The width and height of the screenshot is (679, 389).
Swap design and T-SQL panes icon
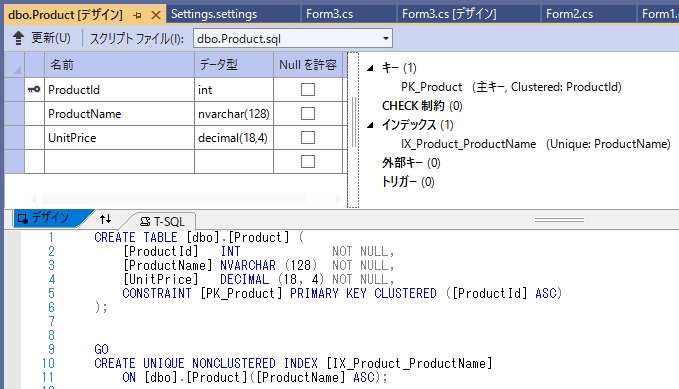coord(105,219)
